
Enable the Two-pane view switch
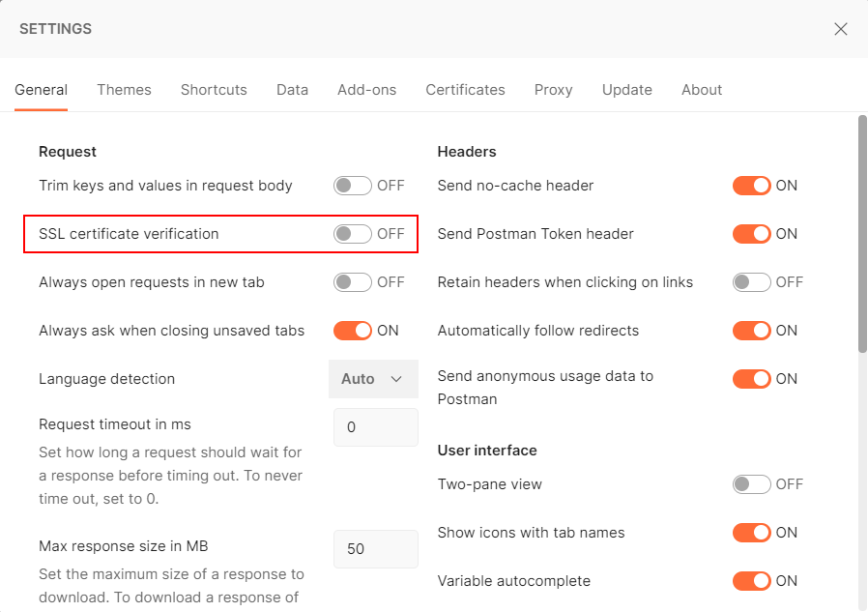click(x=751, y=484)
